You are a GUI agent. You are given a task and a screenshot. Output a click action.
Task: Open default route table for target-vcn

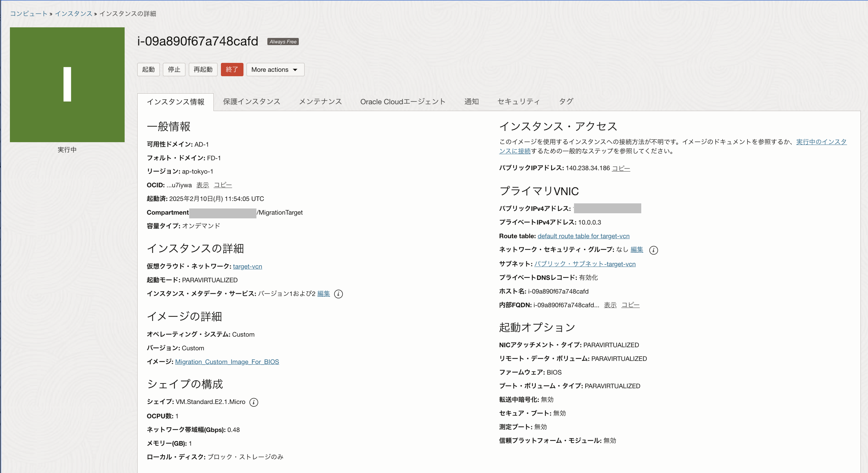(x=583, y=236)
